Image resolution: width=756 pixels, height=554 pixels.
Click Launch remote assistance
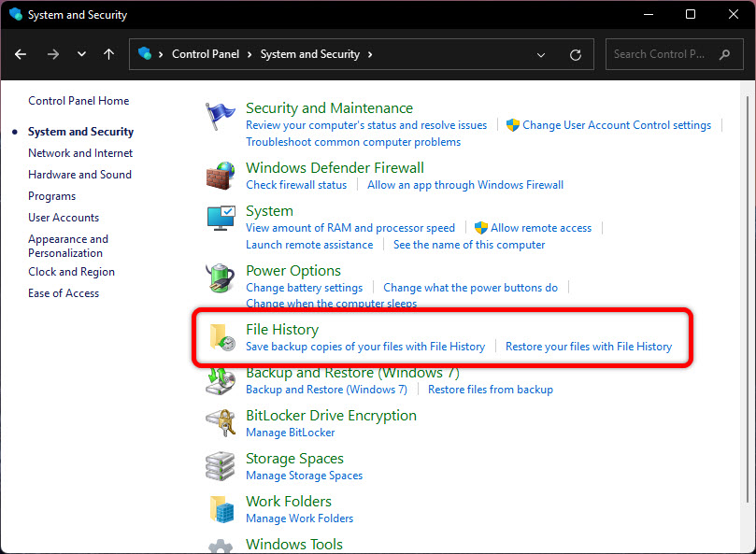click(309, 245)
